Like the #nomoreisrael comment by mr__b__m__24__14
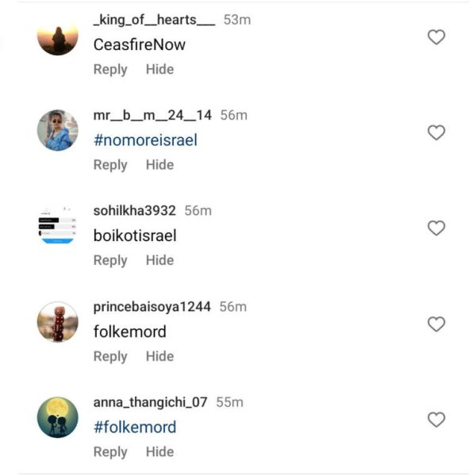The height and width of the screenshot is (476, 476). click(436, 132)
